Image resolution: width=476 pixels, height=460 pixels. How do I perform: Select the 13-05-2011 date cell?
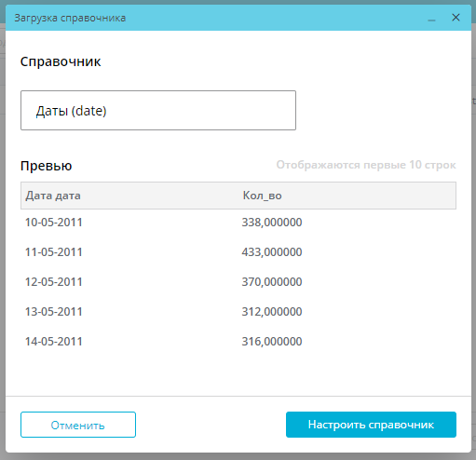53,312
